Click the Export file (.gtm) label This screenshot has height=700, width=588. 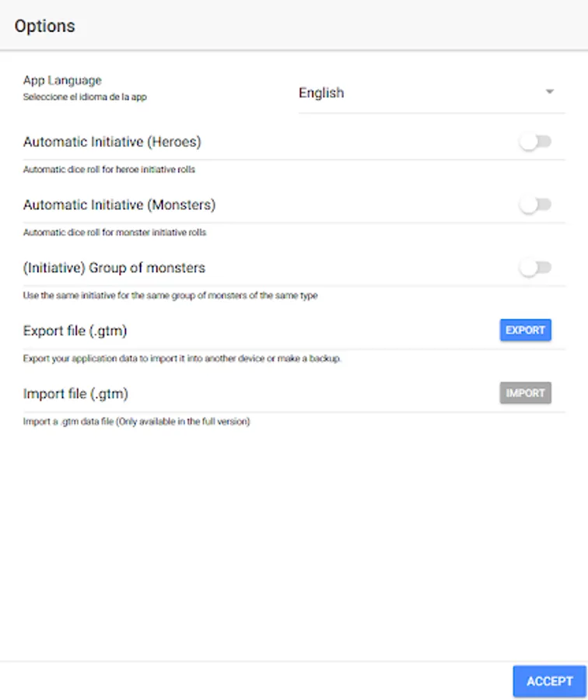click(75, 331)
